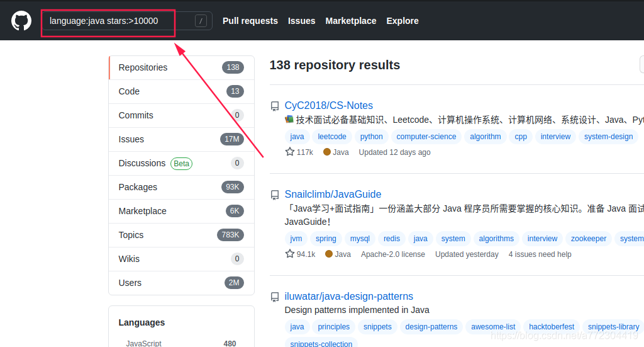644x347 pixels.
Task: Click the spring topic tag
Action: click(326, 239)
